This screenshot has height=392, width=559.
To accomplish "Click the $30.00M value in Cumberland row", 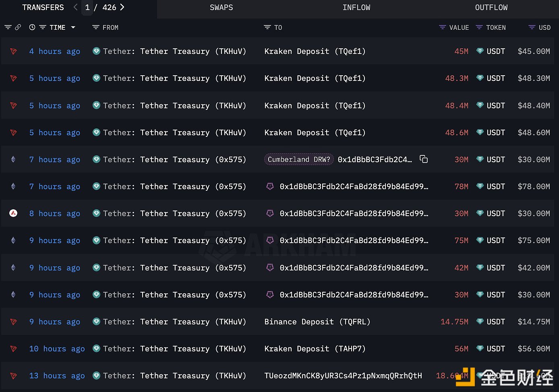I will 534,159.
